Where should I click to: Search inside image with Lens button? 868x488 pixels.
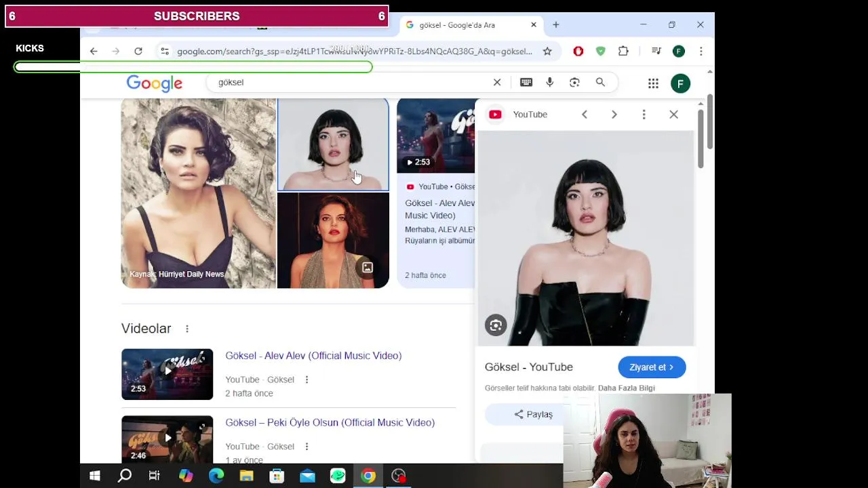(496, 325)
